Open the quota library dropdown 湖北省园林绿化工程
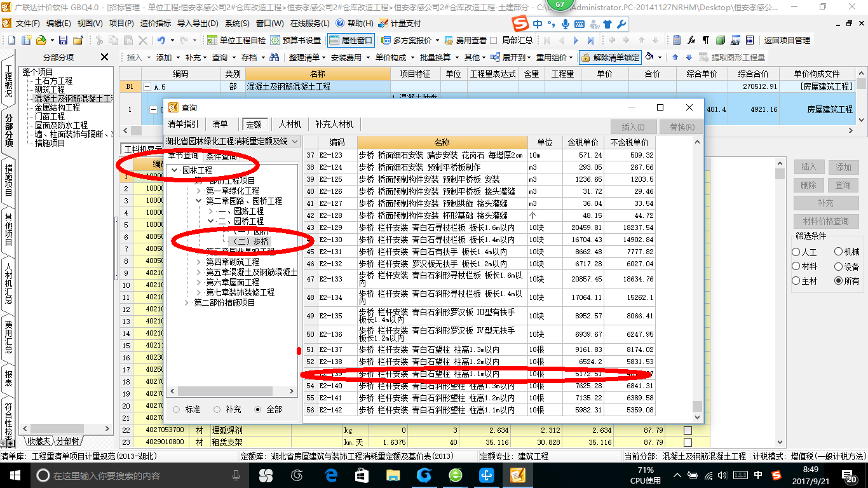 [x=231, y=141]
